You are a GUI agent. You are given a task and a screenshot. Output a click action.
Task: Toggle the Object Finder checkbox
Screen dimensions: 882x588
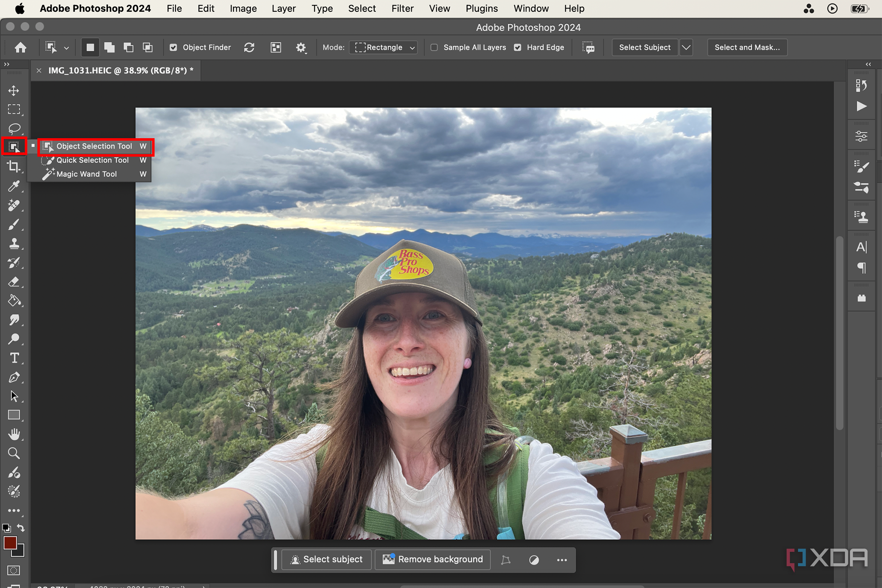coord(173,47)
